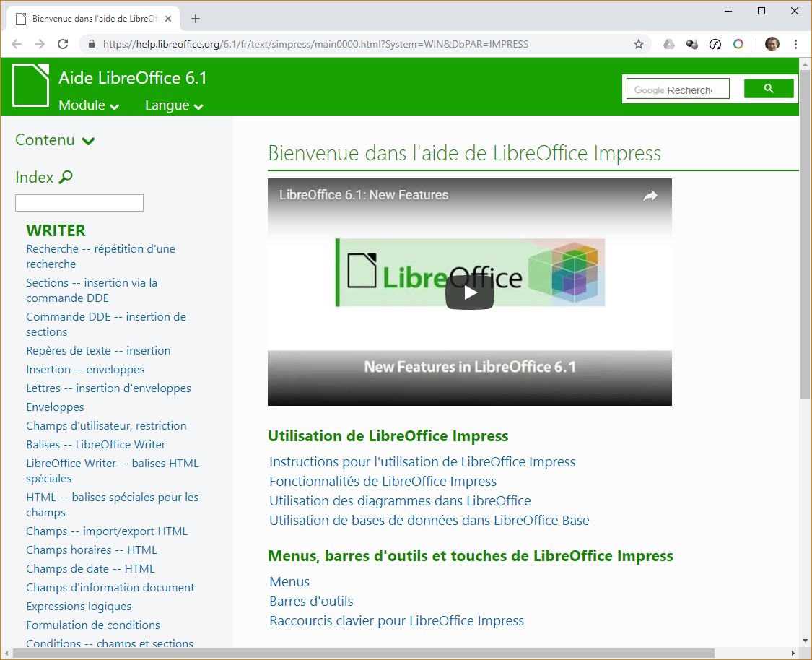812x660 pixels.
Task: Open Balises -- LibreOffice Writer entry
Action: point(96,445)
